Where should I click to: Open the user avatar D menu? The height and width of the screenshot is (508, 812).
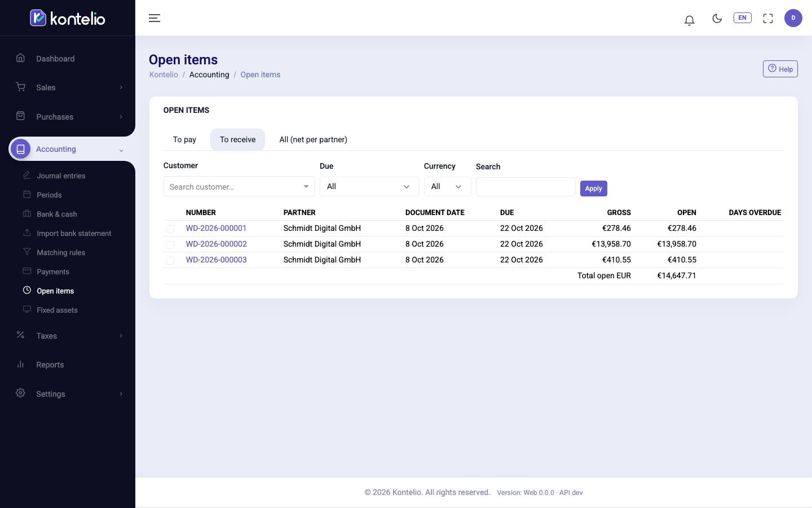(793, 18)
